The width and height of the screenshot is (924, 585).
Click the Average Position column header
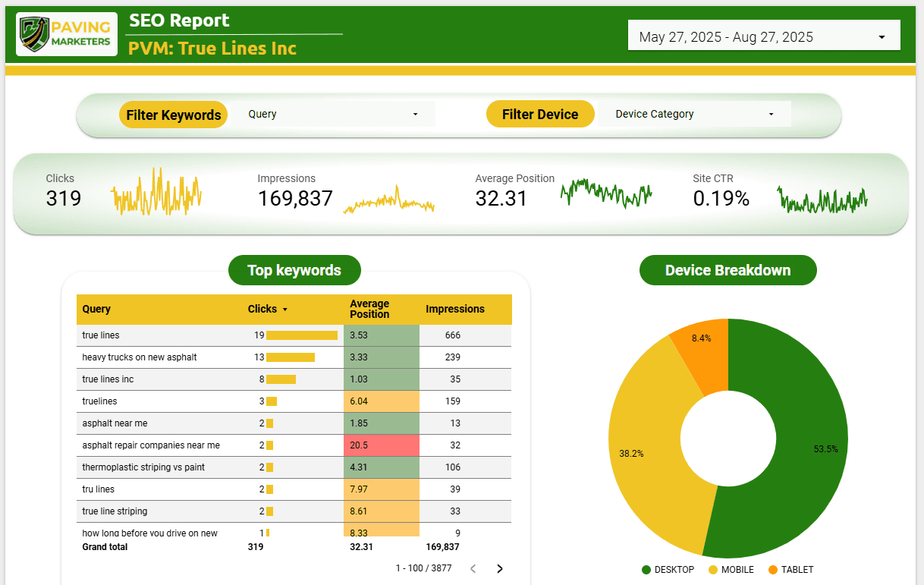(369, 309)
